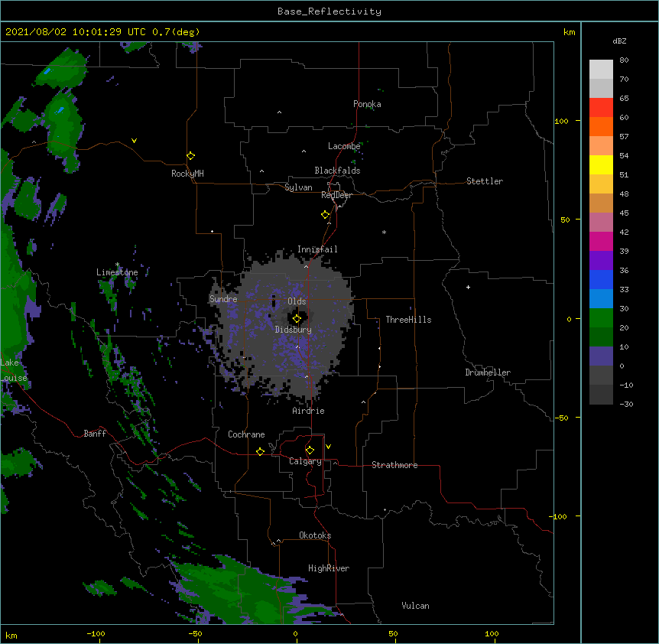Click the white asterisk above Limestone label
Screen dimensions: 659x644
point(118,265)
